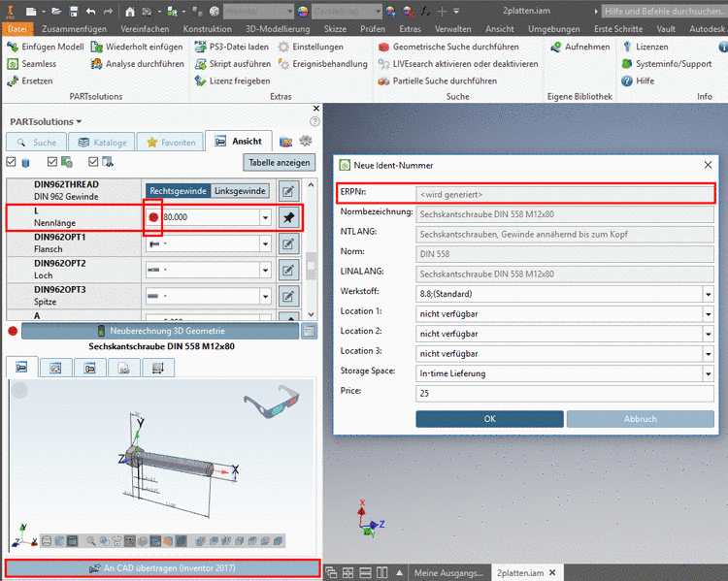This screenshot has width=728, height=581.
Task: Run Wiederholt einfügen command
Action: (x=138, y=47)
